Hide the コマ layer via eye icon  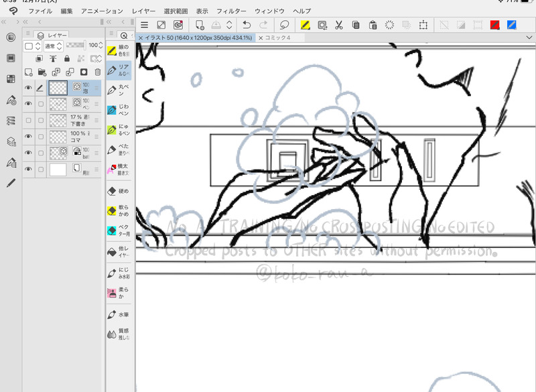point(28,137)
